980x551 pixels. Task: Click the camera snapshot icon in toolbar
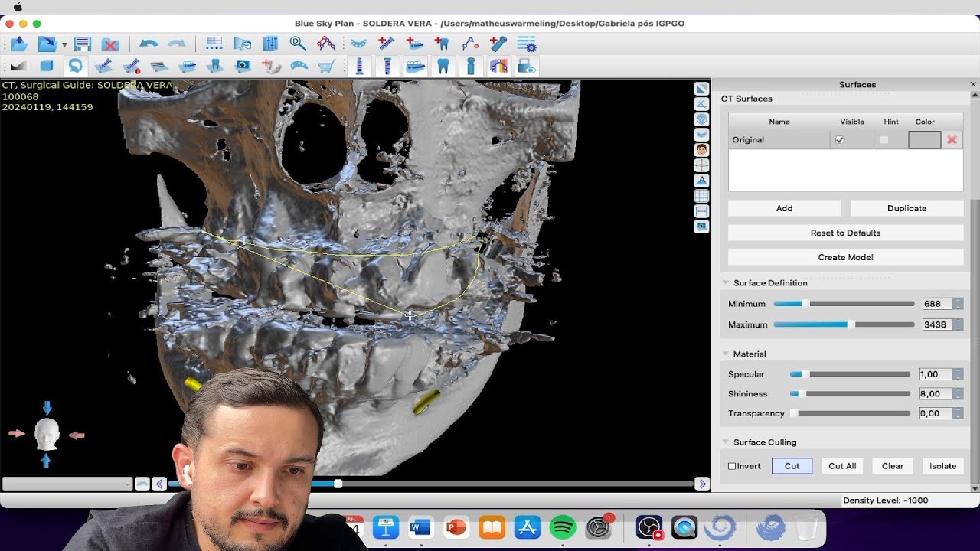click(243, 67)
